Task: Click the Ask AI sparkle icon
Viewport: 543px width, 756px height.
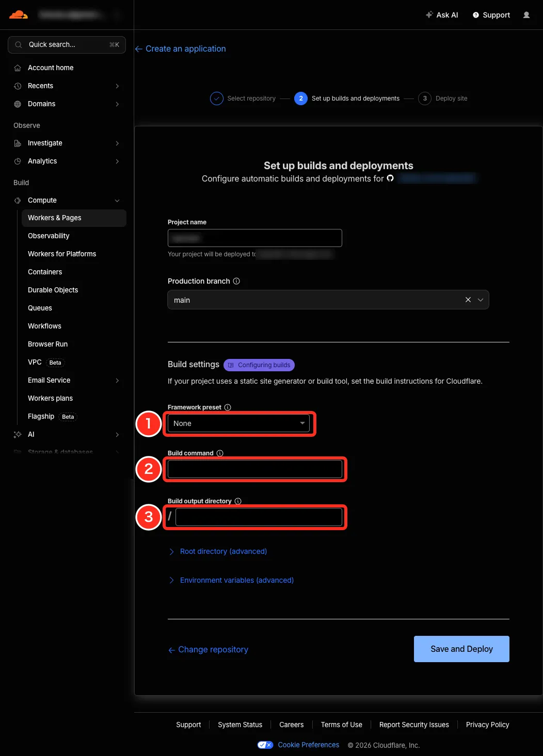Action: tap(429, 15)
